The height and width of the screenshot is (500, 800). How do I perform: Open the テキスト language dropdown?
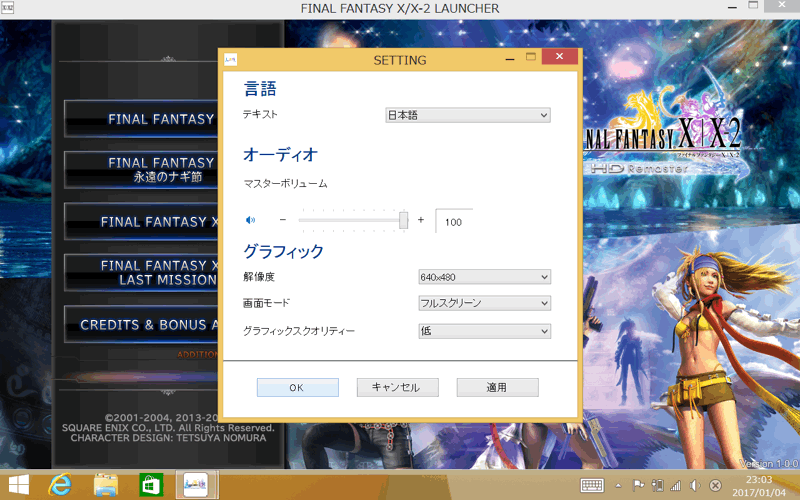(x=468, y=116)
